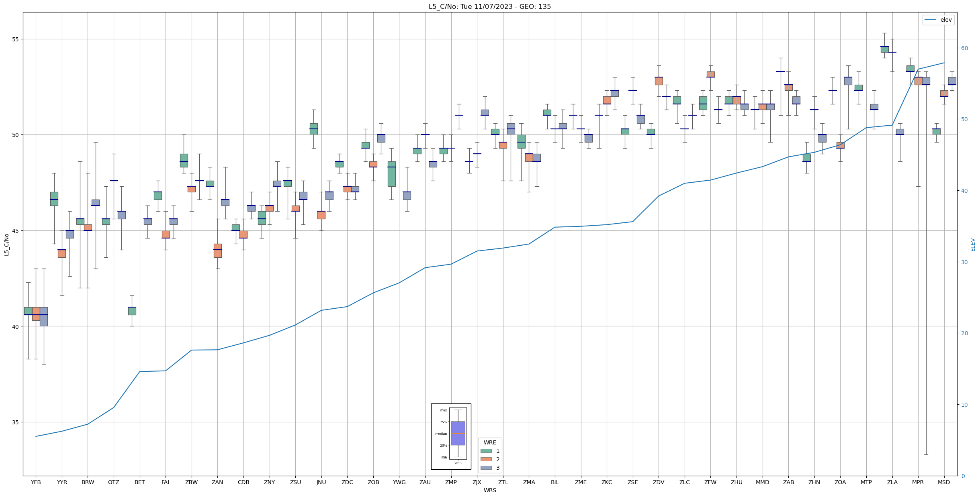Click the 35 left-axis tick label
Viewport: 980px width, 497px height.
(x=16, y=422)
